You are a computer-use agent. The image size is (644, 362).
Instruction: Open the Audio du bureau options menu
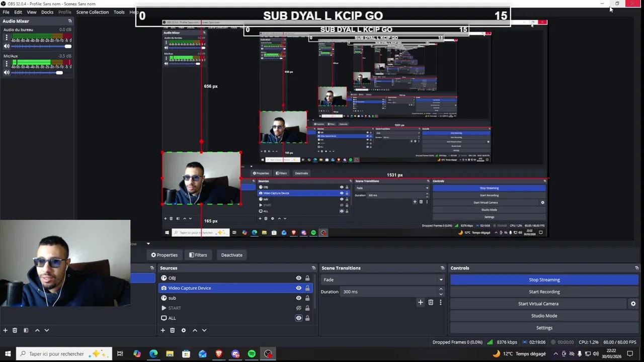7,38
